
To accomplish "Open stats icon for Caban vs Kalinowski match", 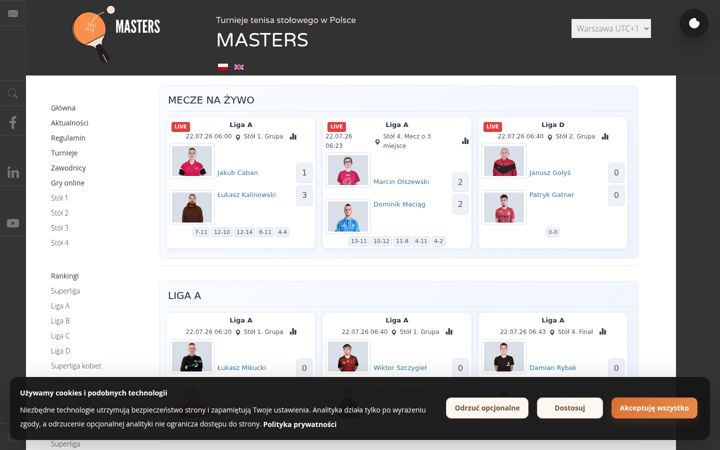I will [x=293, y=136].
